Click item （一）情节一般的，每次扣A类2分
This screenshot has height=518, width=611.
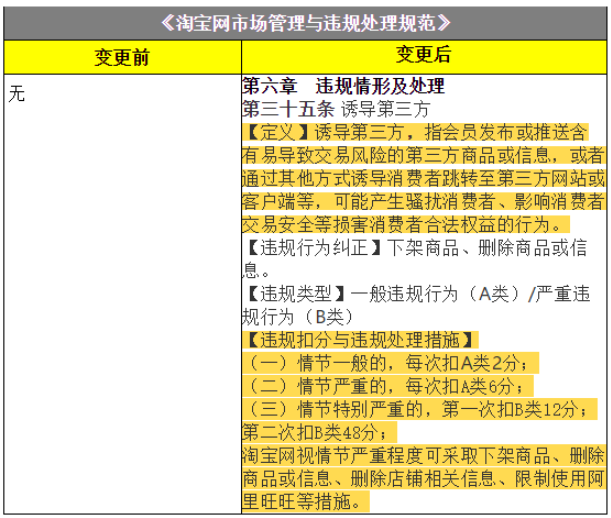(x=390, y=363)
